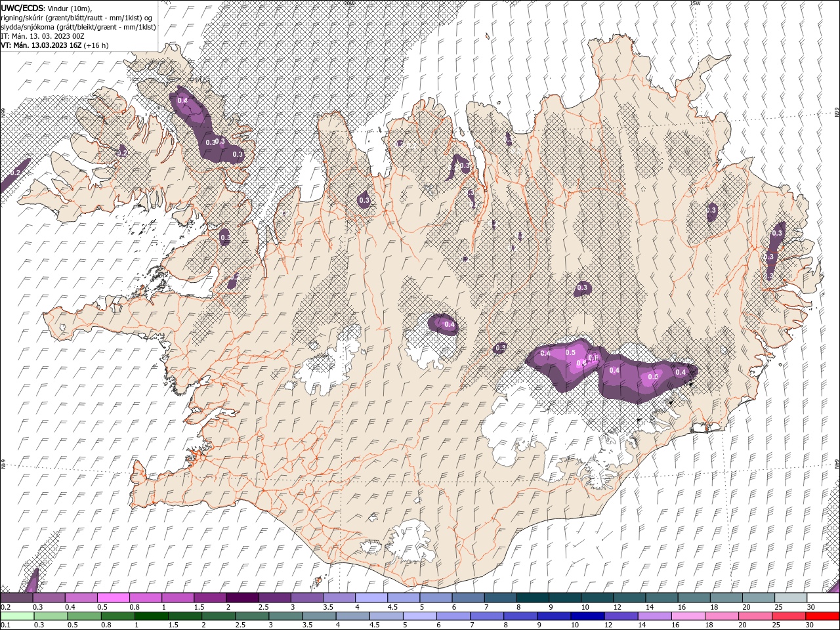Choose the lilac swatch labeled 14 in lower legend
The height and width of the screenshot is (630, 840).
[654, 616]
